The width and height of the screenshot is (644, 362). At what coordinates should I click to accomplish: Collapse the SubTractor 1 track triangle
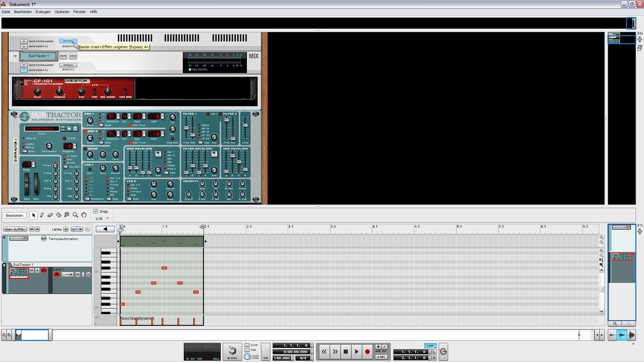coord(4,265)
